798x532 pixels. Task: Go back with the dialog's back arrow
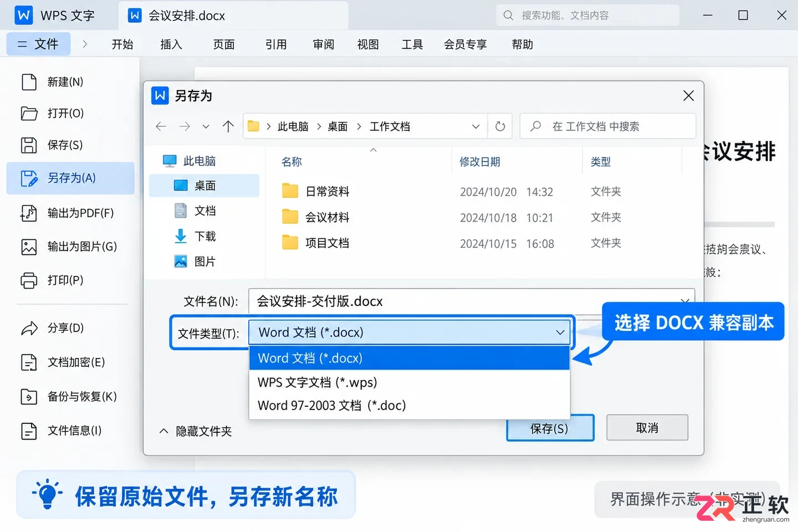161,126
